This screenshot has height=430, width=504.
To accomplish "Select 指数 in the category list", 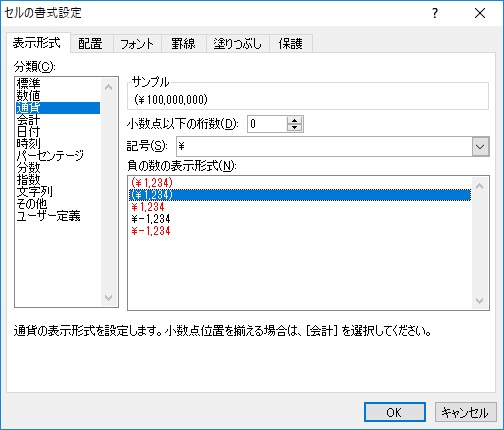I will tap(58, 180).
